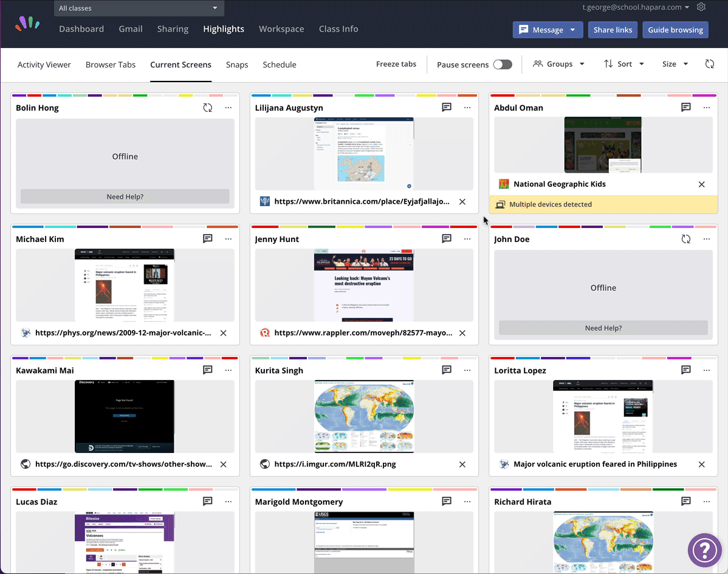Message Kurita Singh via chat icon
The height and width of the screenshot is (574, 728).
click(447, 370)
